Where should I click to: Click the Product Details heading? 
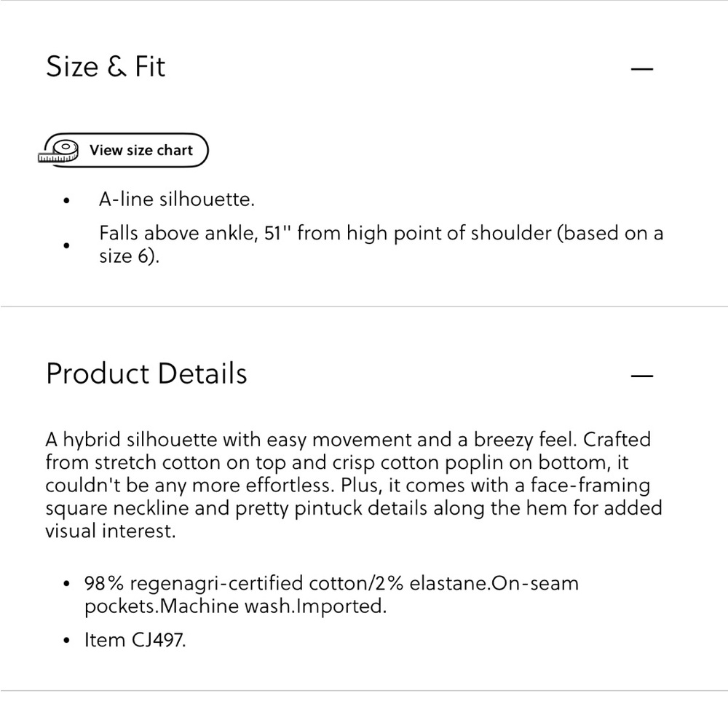146,373
